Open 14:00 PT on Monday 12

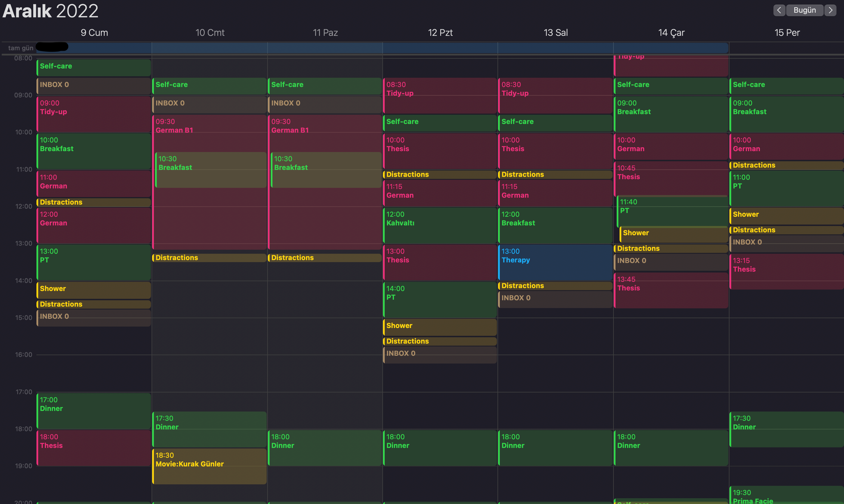click(x=440, y=299)
